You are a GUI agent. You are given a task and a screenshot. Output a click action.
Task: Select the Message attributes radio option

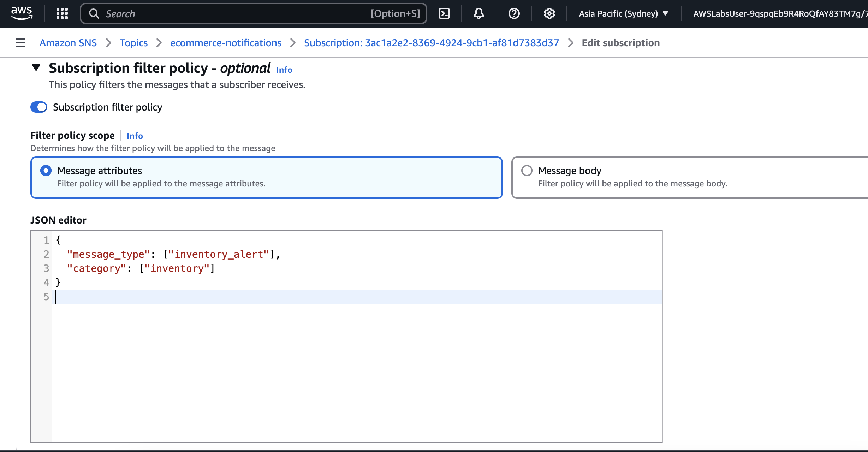[46, 171]
